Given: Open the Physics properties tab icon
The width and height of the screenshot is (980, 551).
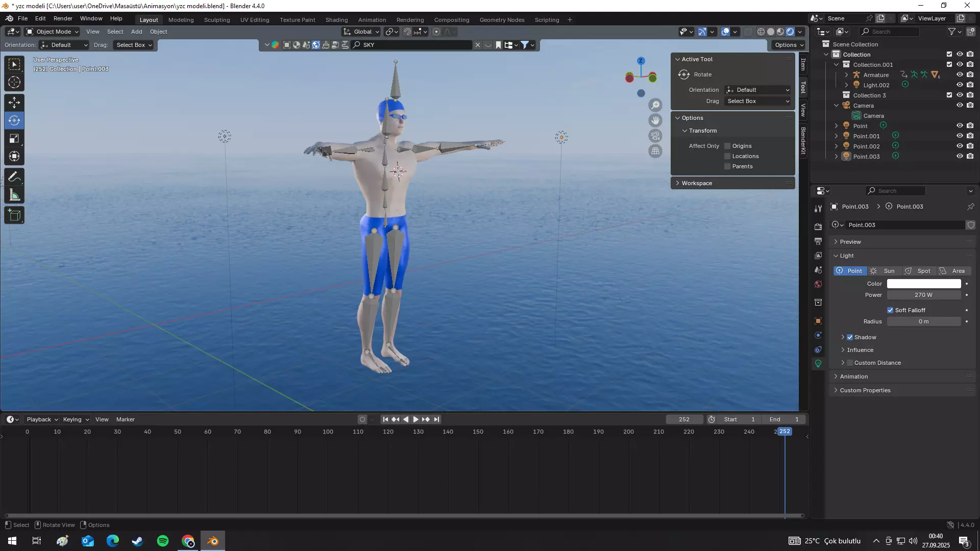Looking at the screenshot, I should [x=818, y=335].
